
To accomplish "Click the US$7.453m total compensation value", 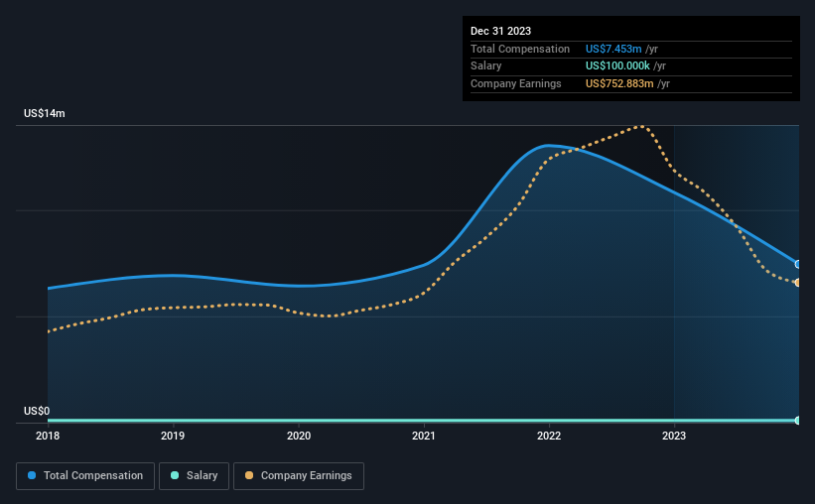I will tap(613, 49).
